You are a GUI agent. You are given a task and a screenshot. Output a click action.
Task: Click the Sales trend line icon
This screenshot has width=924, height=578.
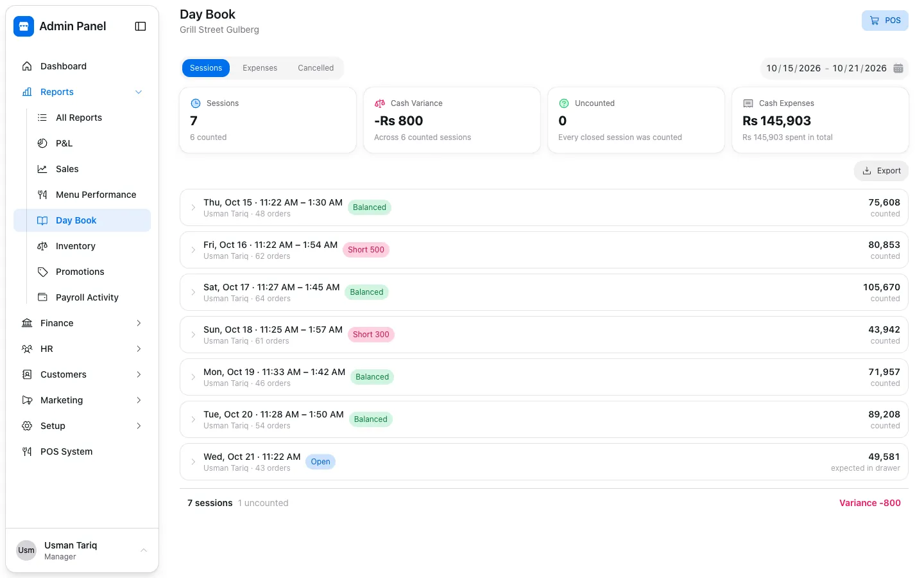42,169
